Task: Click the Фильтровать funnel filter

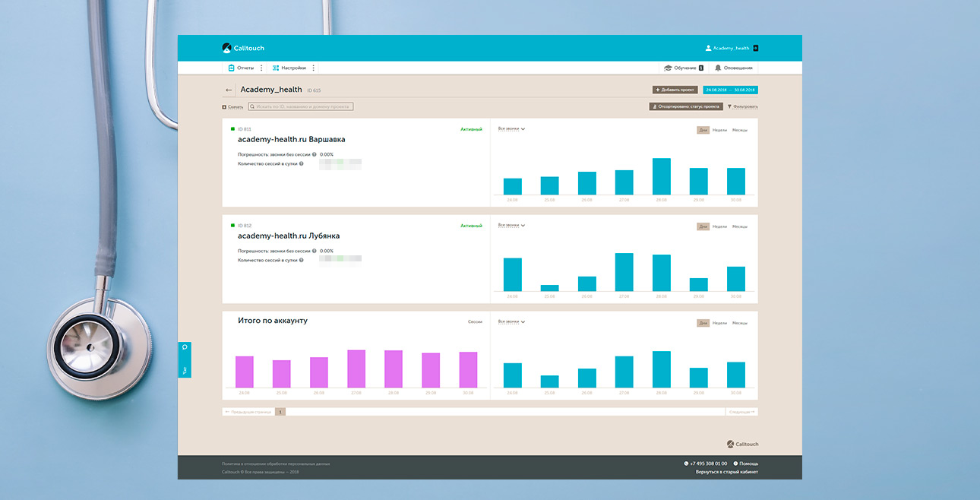Action: 742,107
